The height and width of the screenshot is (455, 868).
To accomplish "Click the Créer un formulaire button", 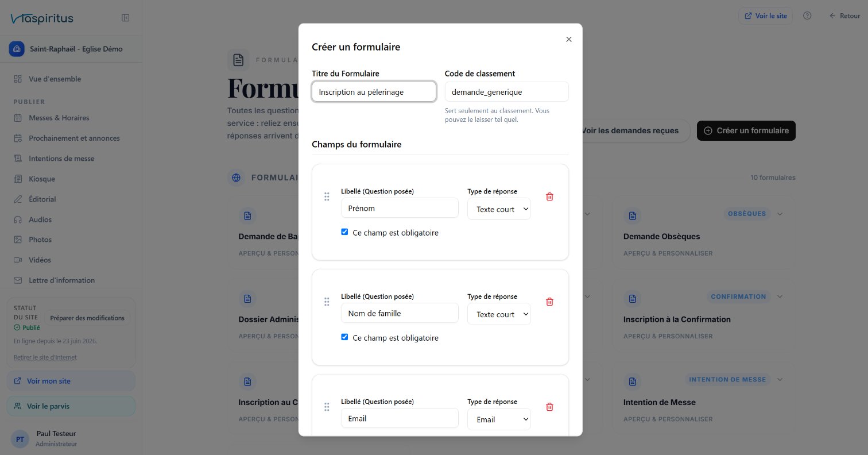I will tap(746, 130).
